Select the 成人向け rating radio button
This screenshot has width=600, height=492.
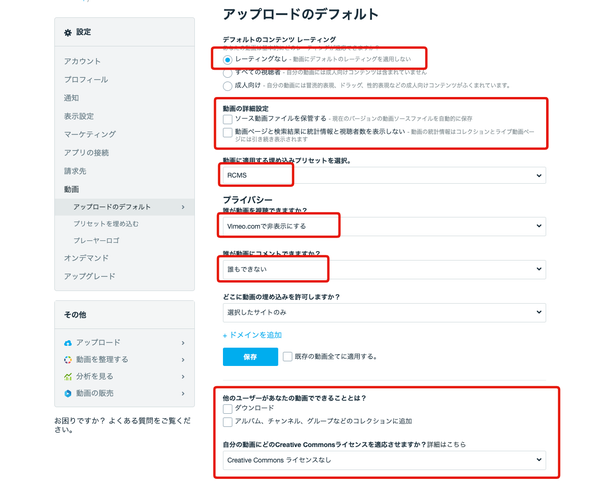[228, 86]
